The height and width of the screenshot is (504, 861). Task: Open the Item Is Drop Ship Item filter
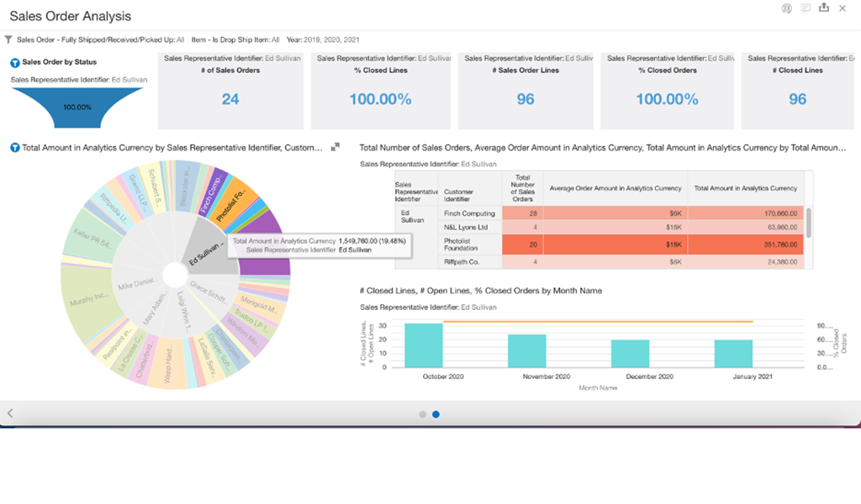235,39
